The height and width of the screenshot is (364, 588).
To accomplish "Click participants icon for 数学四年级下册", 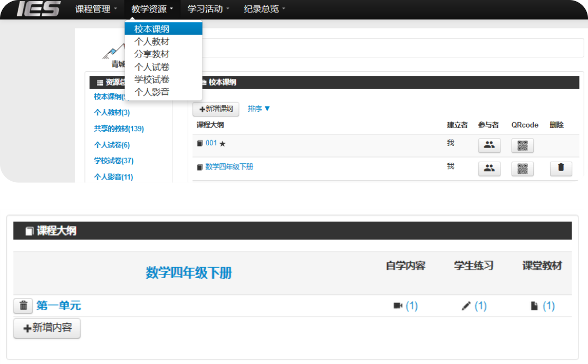I will [x=489, y=169].
